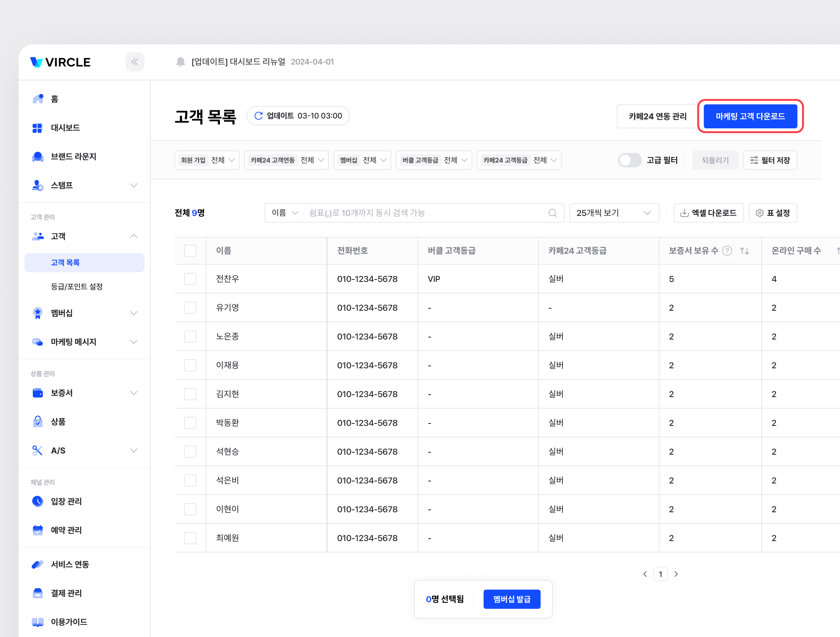Click the 마케팅 메시지 chat icon
Screen dimensions: 840x637
click(38, 342)
